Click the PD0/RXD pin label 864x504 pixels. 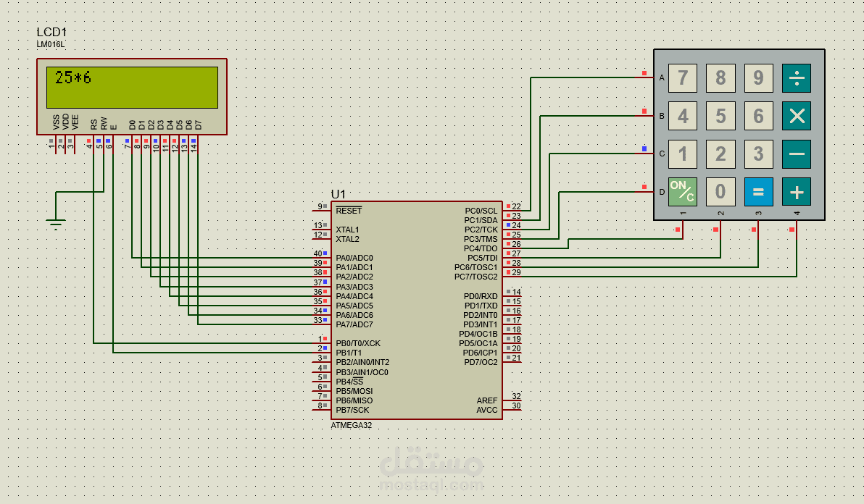(481, 296)
